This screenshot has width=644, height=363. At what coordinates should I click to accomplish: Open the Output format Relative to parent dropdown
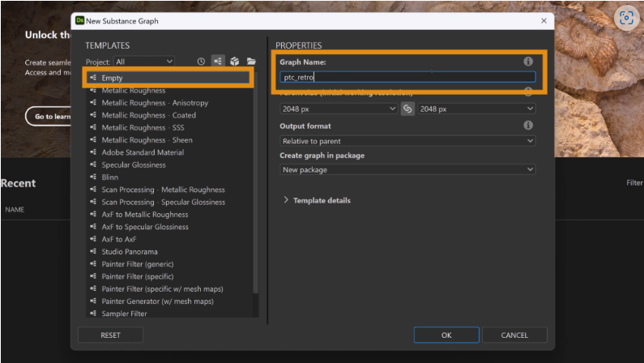pos(407,141)
